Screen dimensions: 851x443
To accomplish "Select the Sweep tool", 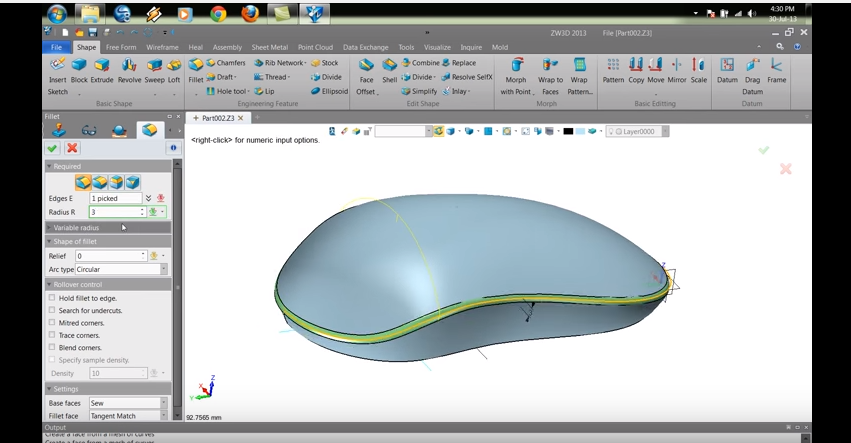I will pyautogui.click(x=154, y=71).
